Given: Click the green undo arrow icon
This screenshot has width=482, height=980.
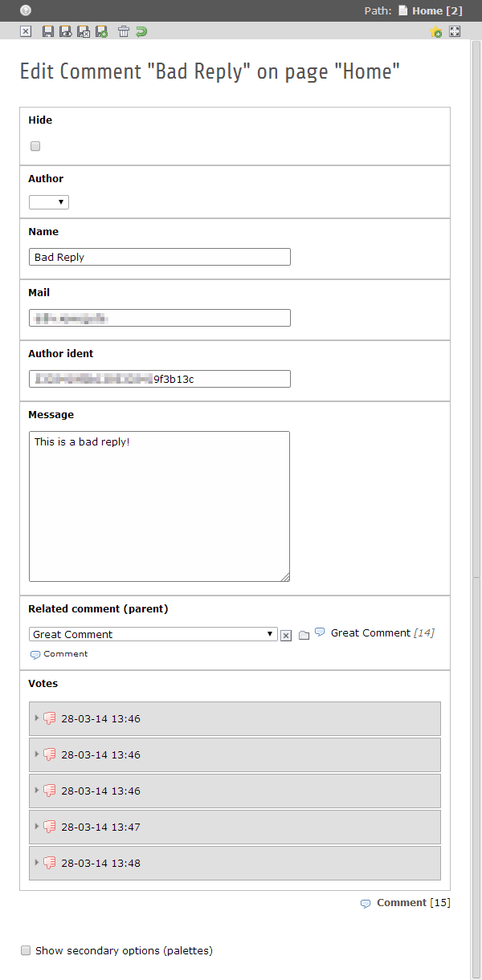Looking at the screenshot, I should pyautogui.click(x=141, y=31).
